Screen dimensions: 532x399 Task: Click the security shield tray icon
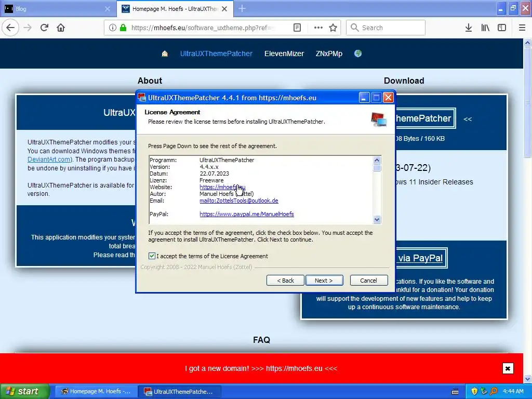point(474,391)
